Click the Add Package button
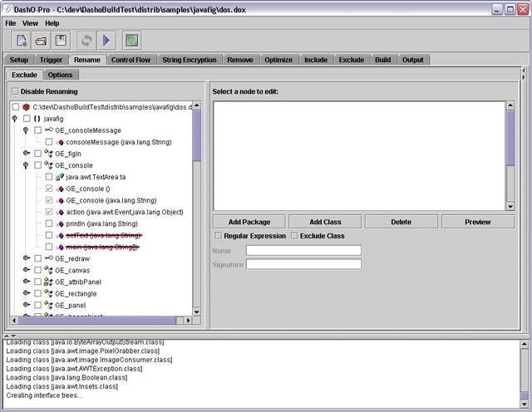Image resolution: width=532 pixels, height=412 pixels. 249,222
